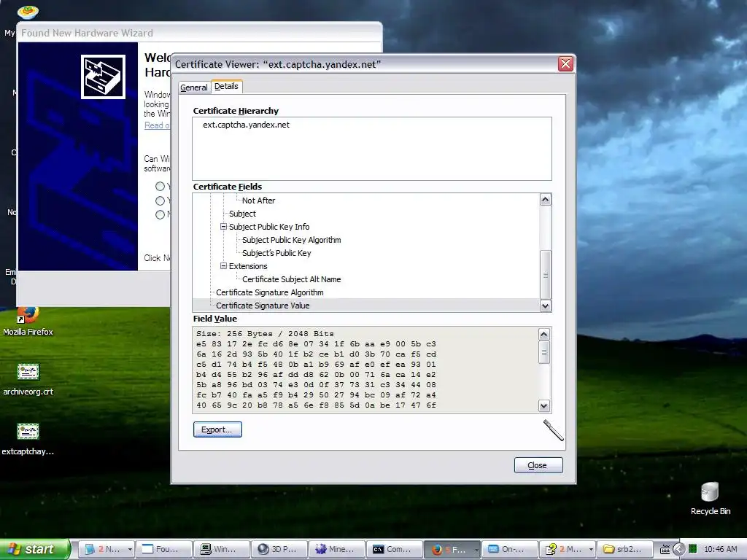Click Certificate Fields scroll up arrow

tap(546, 200)
